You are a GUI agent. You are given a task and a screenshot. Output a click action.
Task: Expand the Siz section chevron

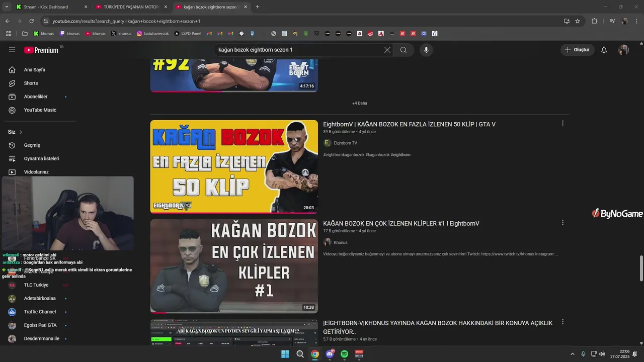pos(21,132)
